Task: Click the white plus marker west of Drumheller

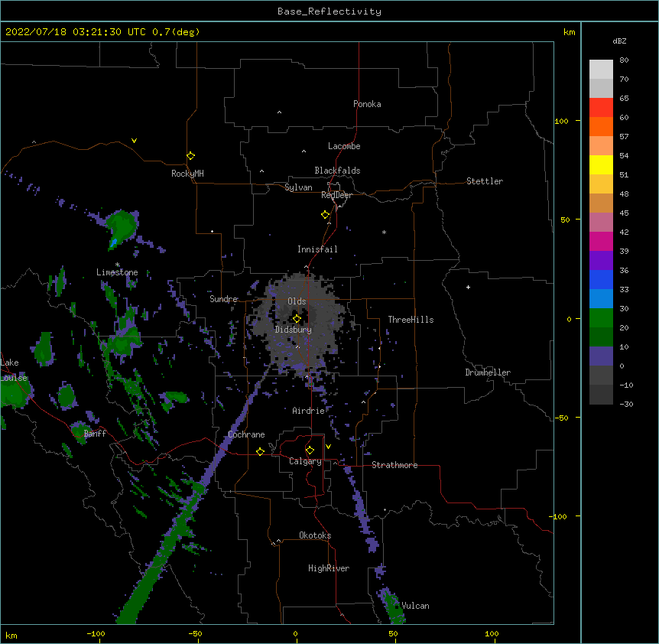Action: click(468, 287)
